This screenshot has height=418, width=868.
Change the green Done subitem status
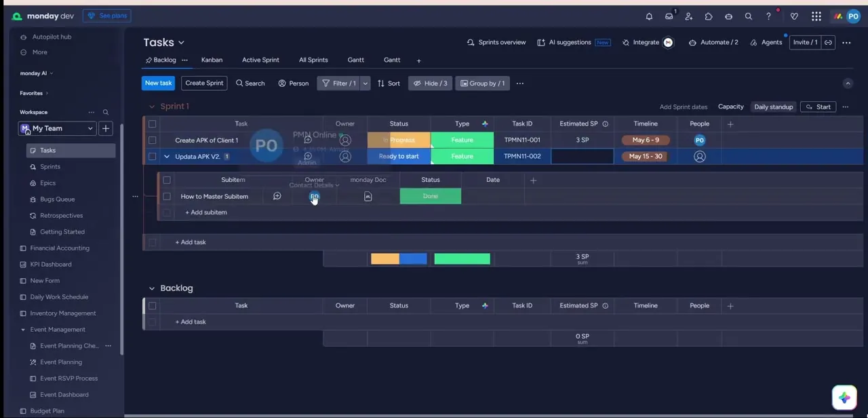point(431,196)
